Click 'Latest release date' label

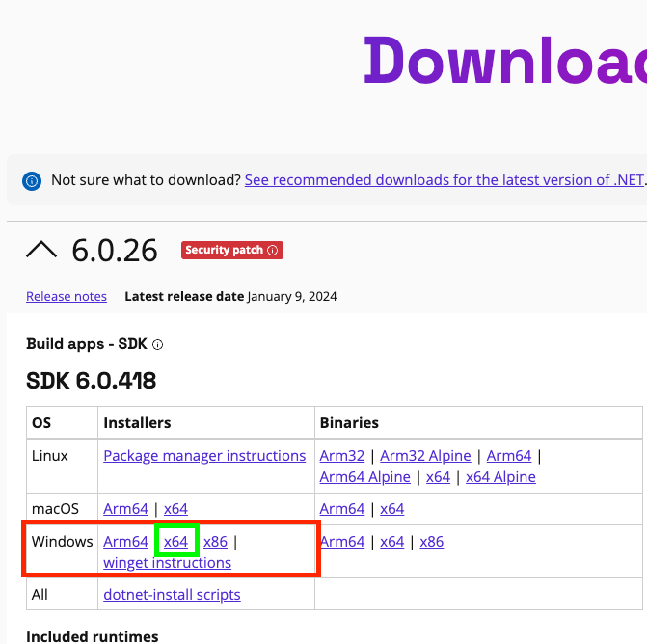(x=184, y=297)
